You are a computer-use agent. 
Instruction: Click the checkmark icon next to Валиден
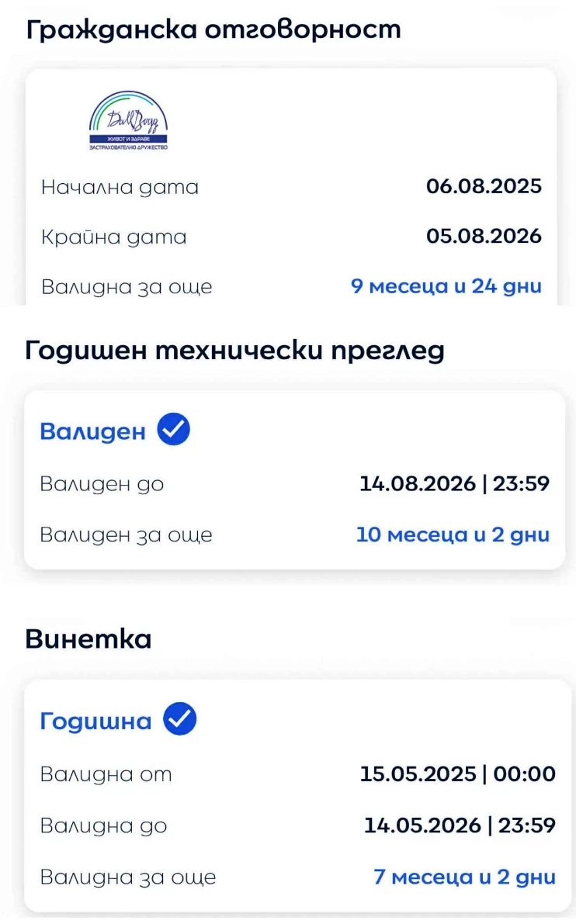[174, 430]
